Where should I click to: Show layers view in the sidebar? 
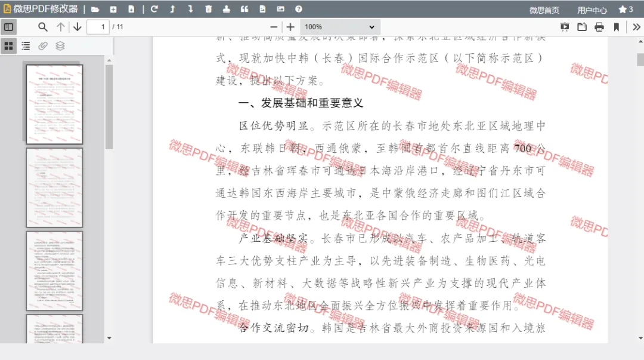[x=60, y=46]
